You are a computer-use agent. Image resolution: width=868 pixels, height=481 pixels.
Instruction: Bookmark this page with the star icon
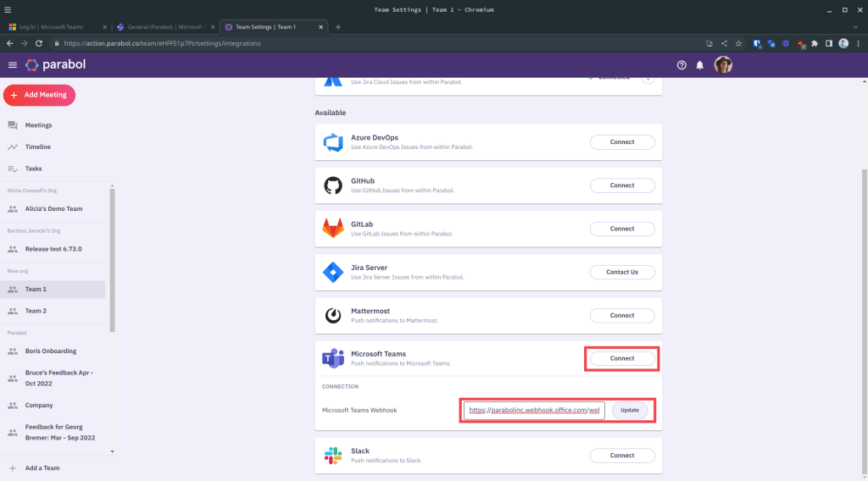point(738,43)
